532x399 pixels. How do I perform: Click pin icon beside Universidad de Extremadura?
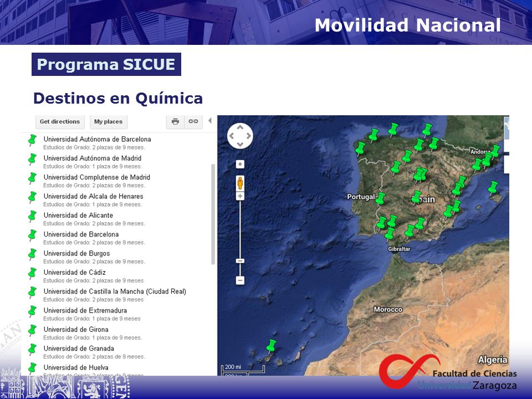(32, 311)
